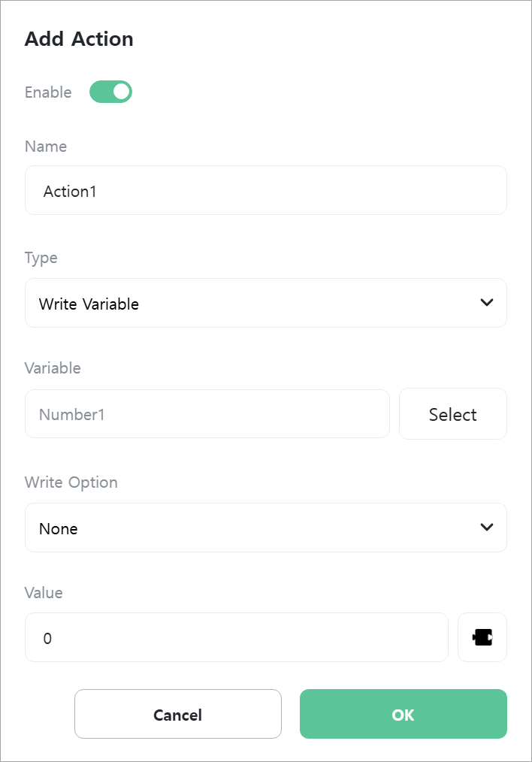Open the tag picker icon beside Value

point(482,637)
